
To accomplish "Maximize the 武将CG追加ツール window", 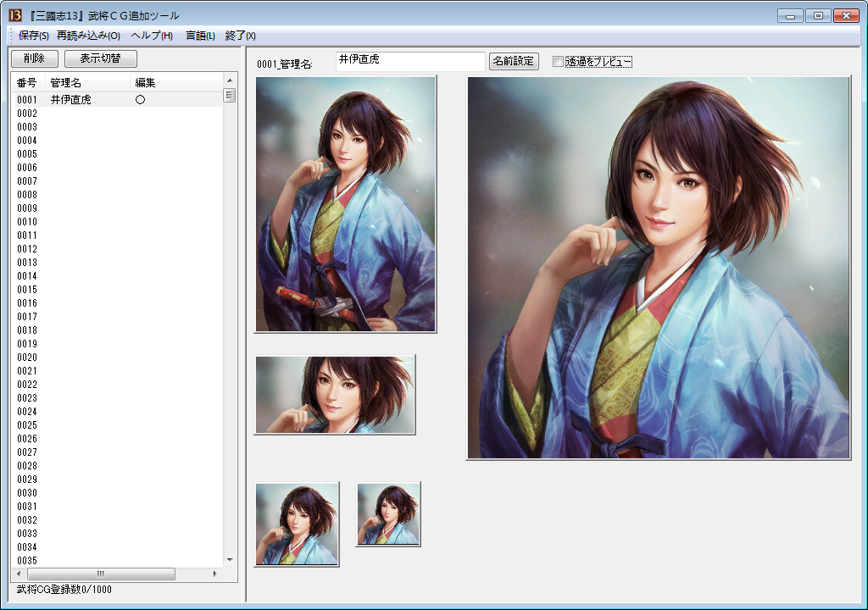I will coord(818,15).
